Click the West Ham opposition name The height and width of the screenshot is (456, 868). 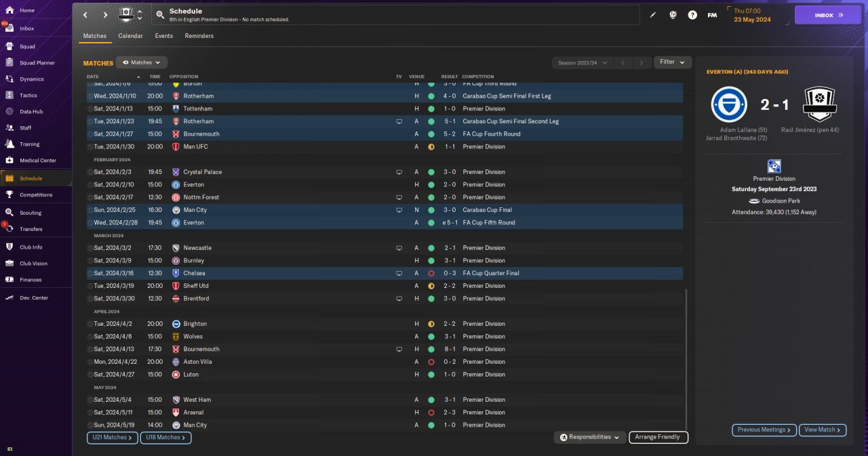tap(197, 400)
